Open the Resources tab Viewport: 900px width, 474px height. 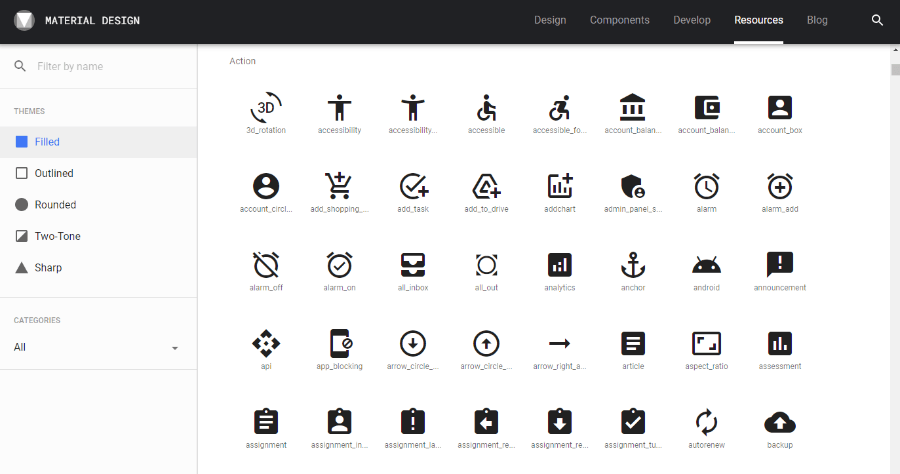(x=758, y=20)
